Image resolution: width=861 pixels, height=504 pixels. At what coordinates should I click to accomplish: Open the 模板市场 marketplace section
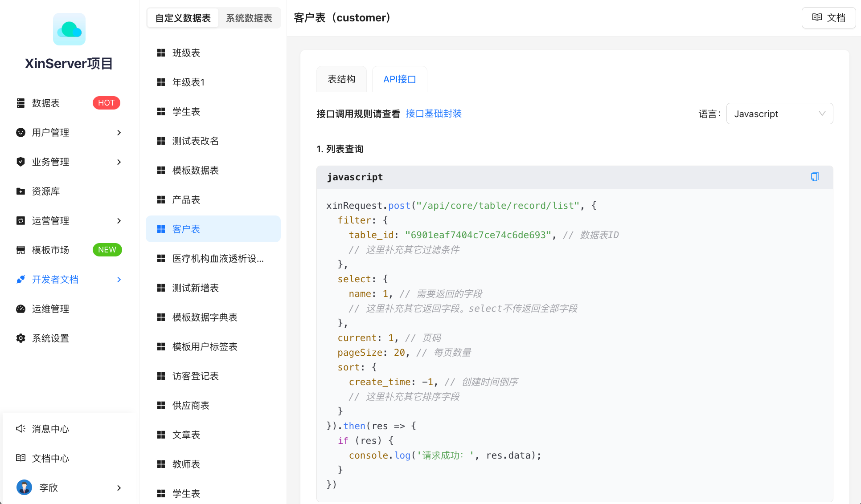[50, 250]
